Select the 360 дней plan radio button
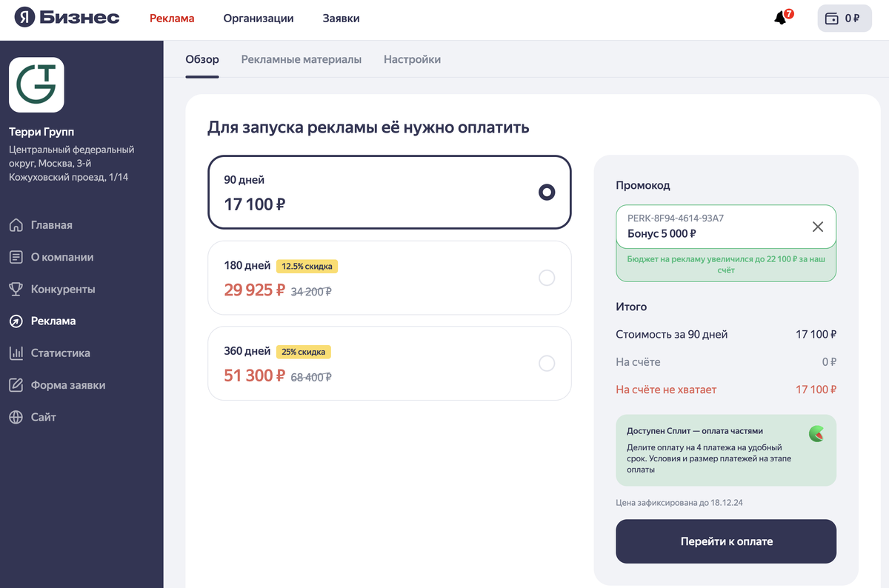 [547, 364]
